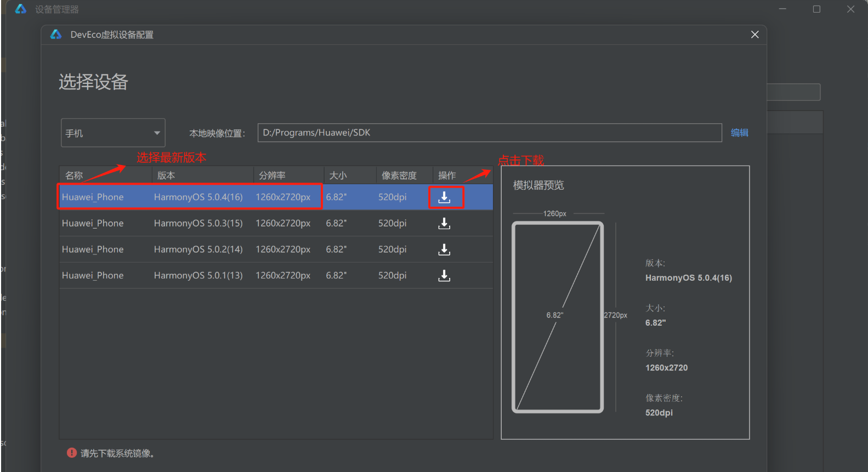This screenshot has width=868, height=472.
Task: Click the logo in 设备管理器 window title
Action: tap(21, 9)
